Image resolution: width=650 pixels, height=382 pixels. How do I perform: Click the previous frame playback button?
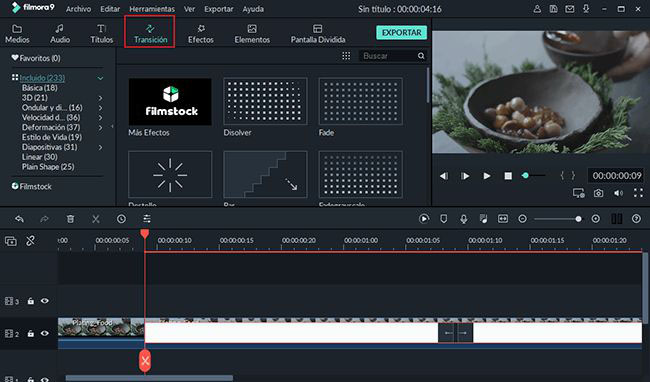point(444,176)
